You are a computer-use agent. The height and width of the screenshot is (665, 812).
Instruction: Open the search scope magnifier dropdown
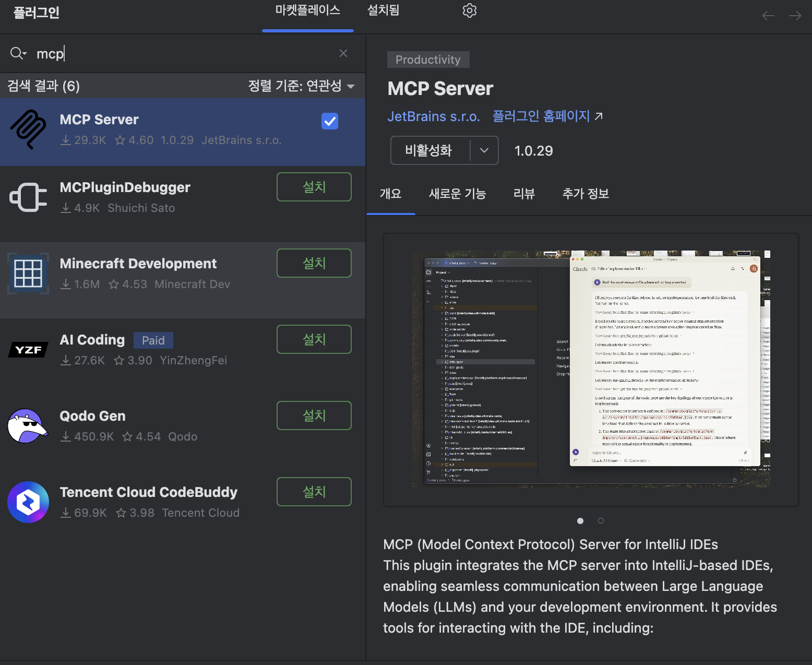click(18, 53)
